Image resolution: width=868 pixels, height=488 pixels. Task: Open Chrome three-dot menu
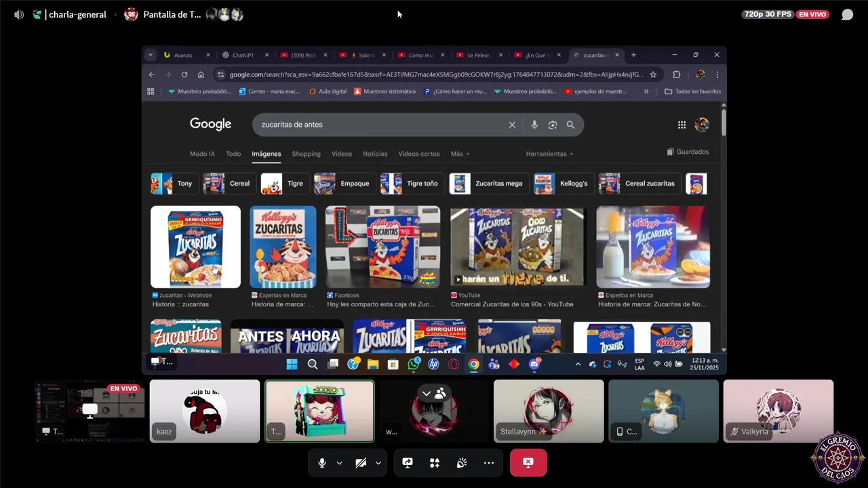(717, 75)
